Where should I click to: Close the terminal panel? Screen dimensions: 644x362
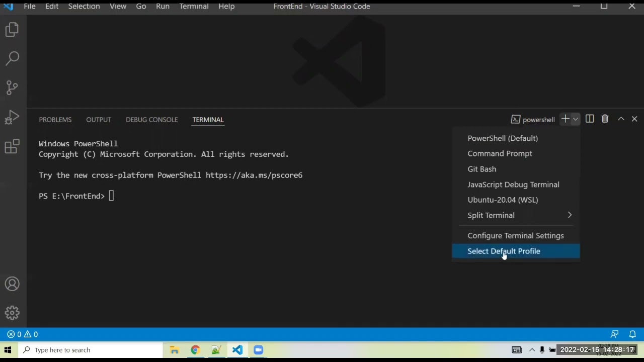pos(634,119)
